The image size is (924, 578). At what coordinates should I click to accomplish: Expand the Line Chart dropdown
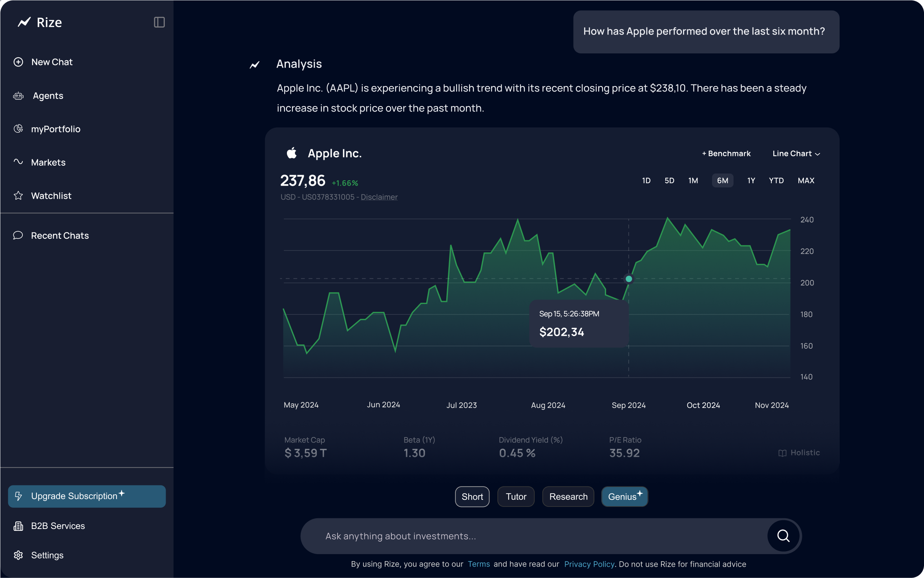coord(796,154)
